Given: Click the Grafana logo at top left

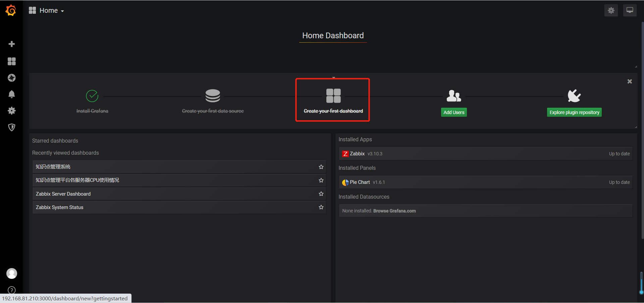Looking at the screenshot, I should 11,10.
